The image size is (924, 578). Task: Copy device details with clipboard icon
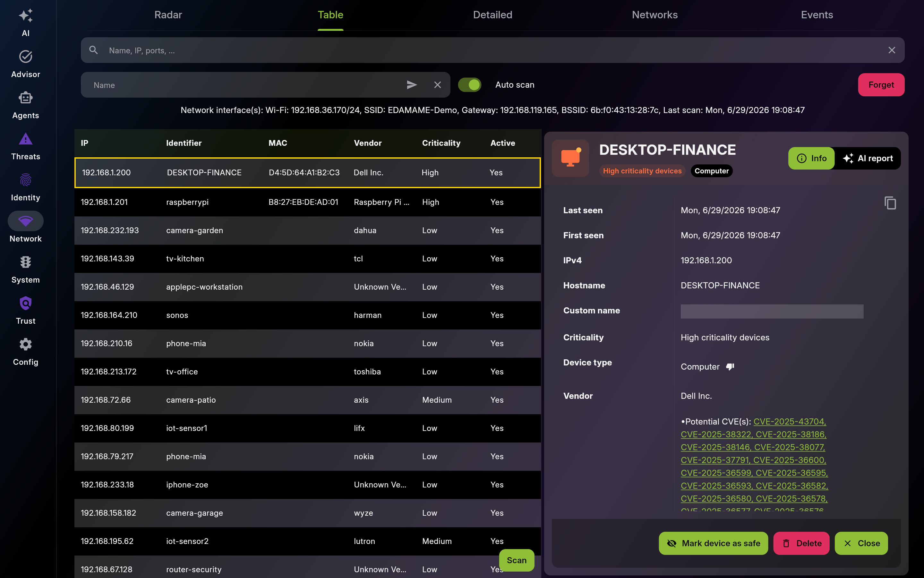[x=890, y=203]
